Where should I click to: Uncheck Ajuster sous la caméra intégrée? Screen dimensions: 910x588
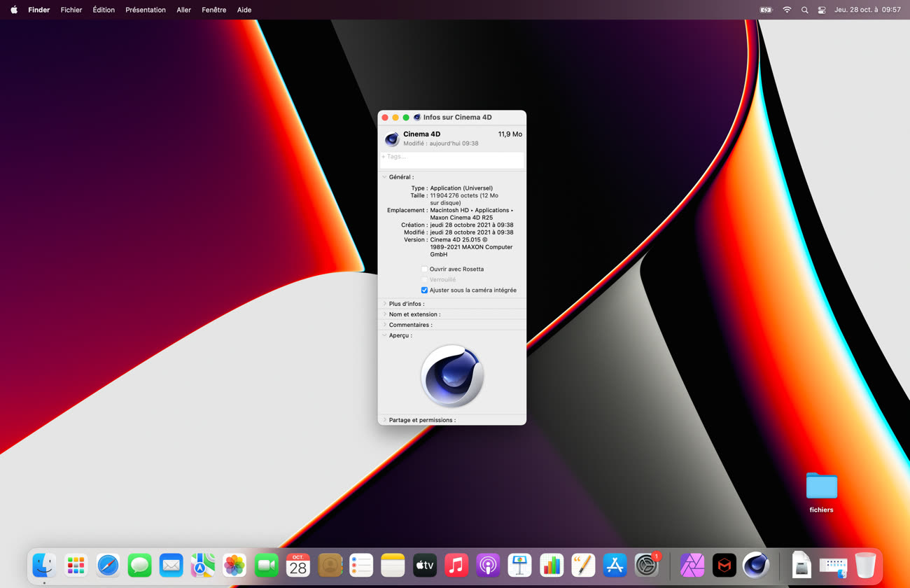[x=424, y=290]
